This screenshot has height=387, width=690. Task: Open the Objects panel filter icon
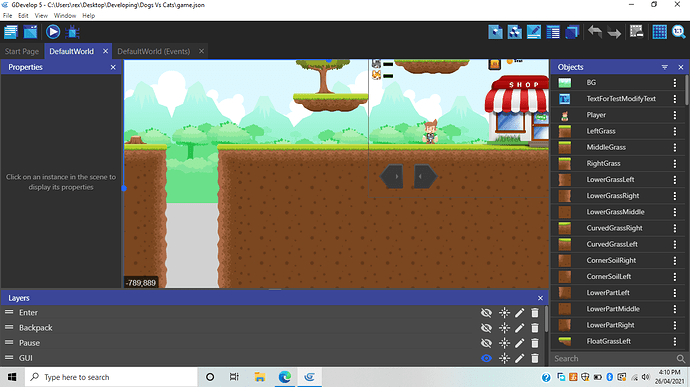tap(664, 67)
